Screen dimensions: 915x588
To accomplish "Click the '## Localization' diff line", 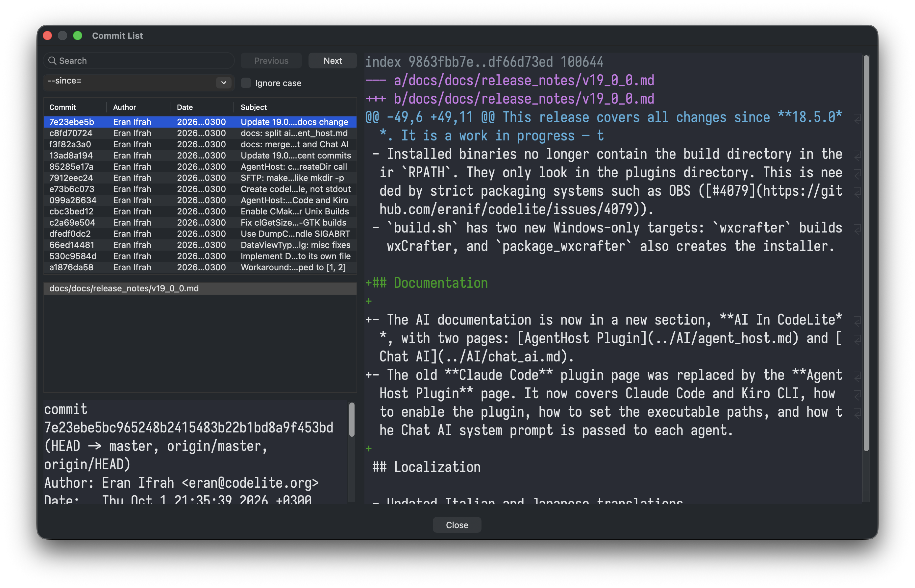I will point(427,467).
